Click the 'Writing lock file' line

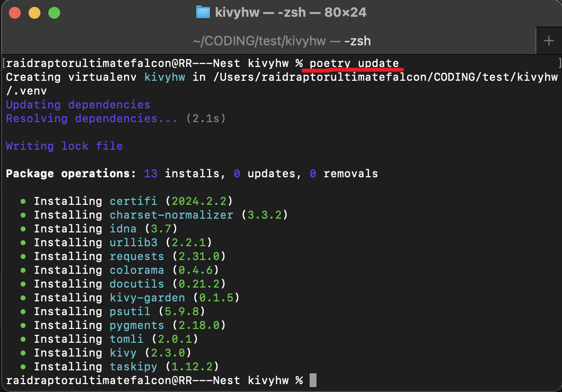65,146
